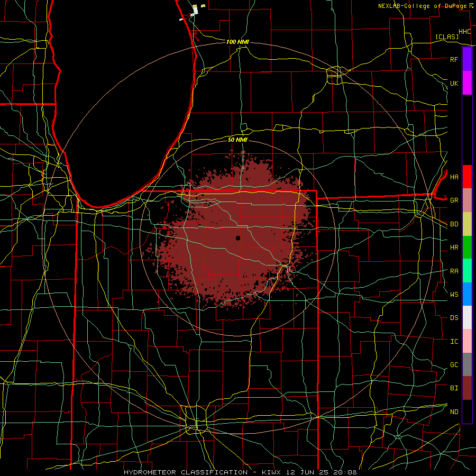The image size is (476, 476).
Task: Click the RF purple legend swatch
Action: [x=467, y=59]
